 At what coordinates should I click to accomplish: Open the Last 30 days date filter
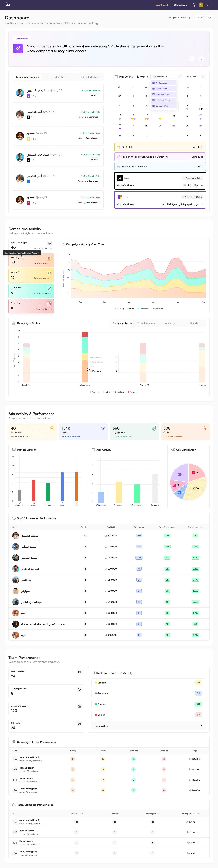click(x=204, y=18)
